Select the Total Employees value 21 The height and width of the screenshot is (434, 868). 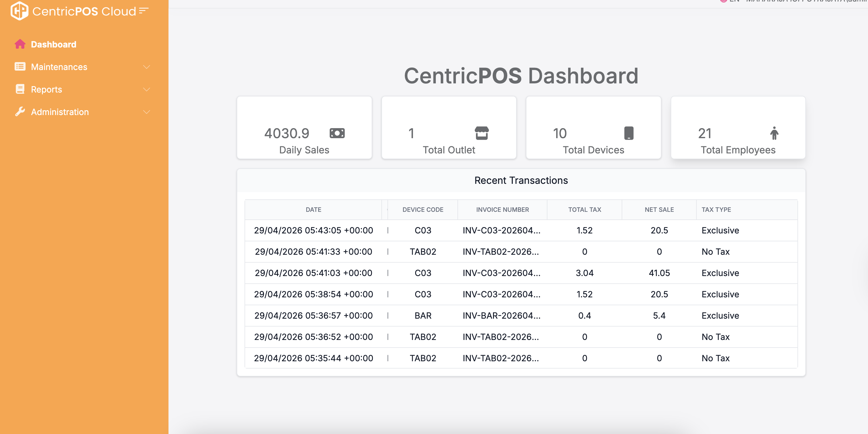coord(705,134)
